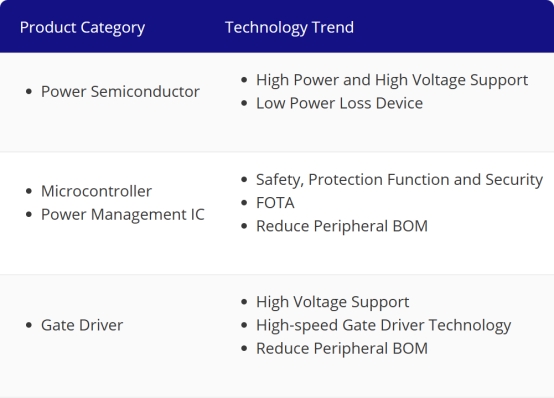Click the Product Category column header

(82, 28)
